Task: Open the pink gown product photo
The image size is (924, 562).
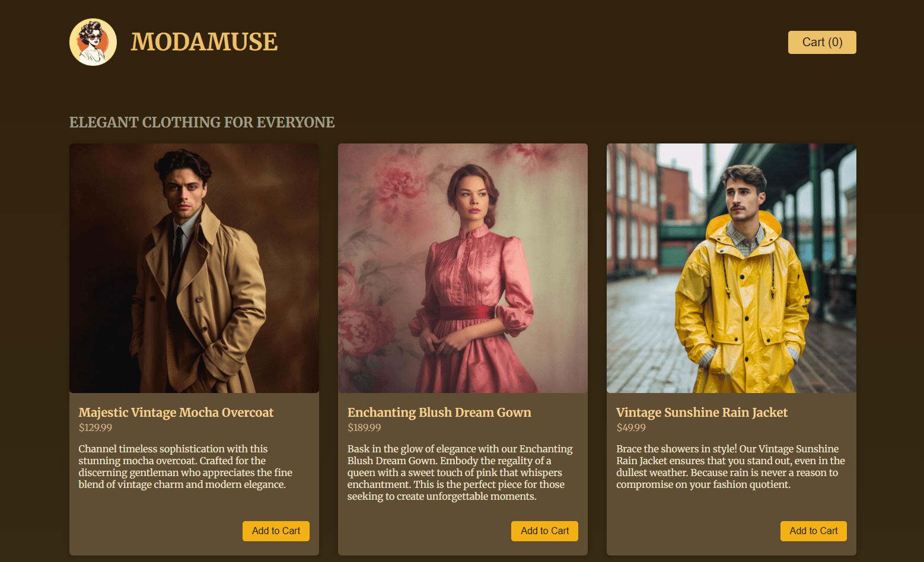Action: coord(463,268)
